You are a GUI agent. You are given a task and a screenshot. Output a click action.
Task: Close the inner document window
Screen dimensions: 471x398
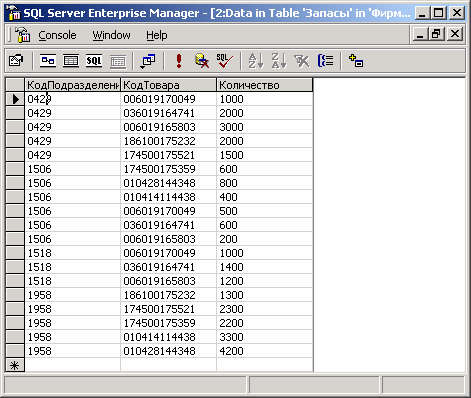[x=455, y=34]
